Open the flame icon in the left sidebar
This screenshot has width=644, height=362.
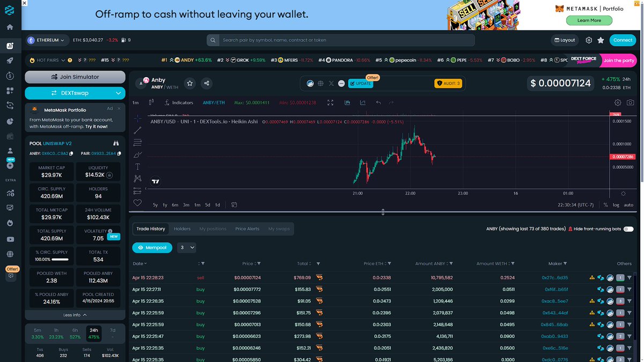click(x=10, y=223)
